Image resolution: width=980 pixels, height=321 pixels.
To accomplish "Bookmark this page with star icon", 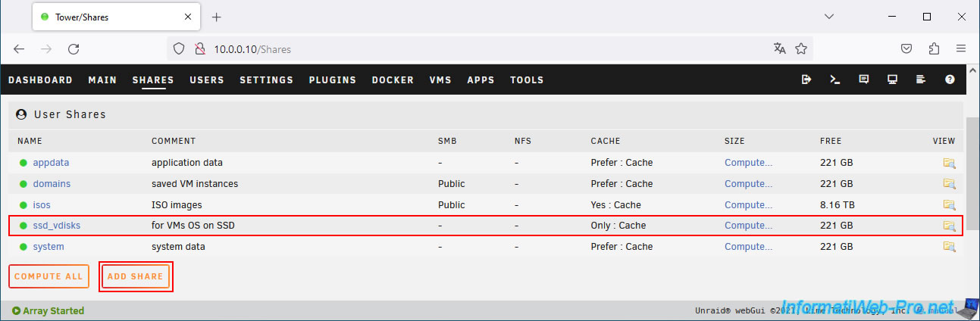I will pos(801,48).
